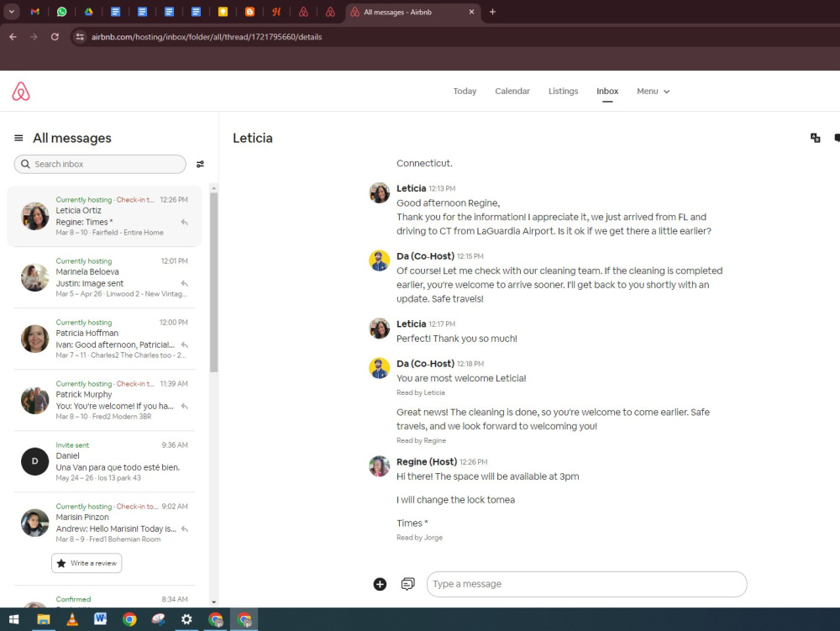Image resolution: width=840 pixels, height=631 pixels.
Task: Click the Search inbox field
Action: [100, 165]
